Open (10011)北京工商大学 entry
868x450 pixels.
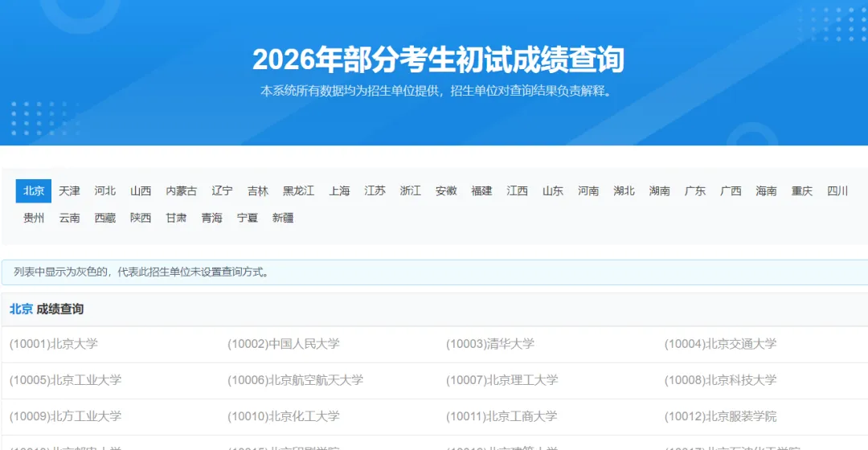click(502, 416)
